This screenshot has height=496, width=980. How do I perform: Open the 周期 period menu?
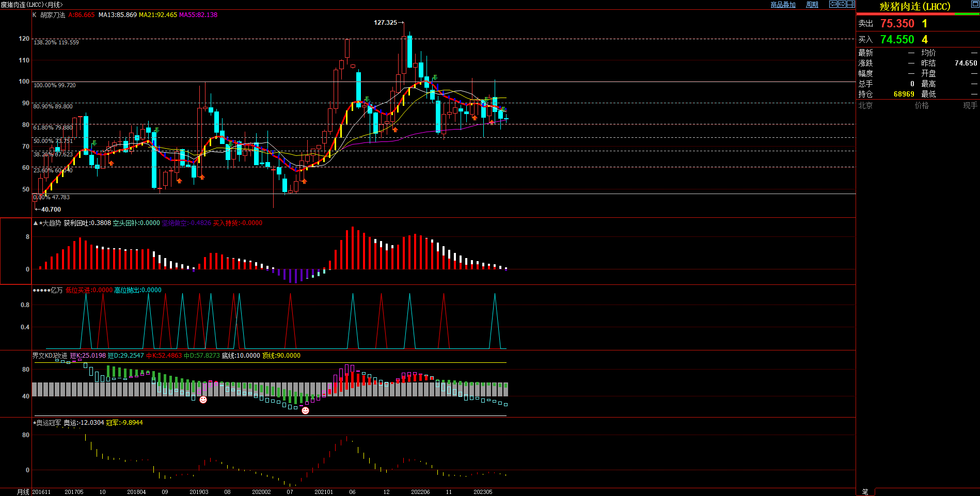tap(812, 5)
